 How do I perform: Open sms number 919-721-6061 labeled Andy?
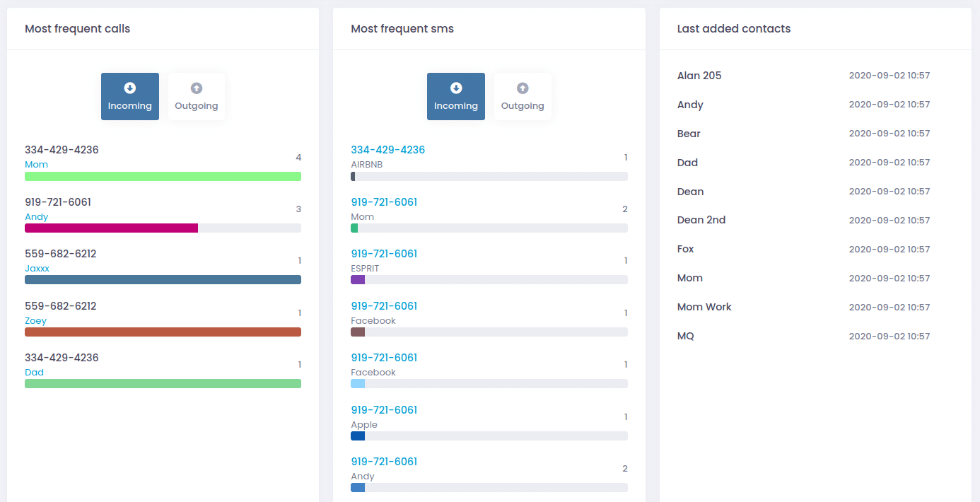384,462
